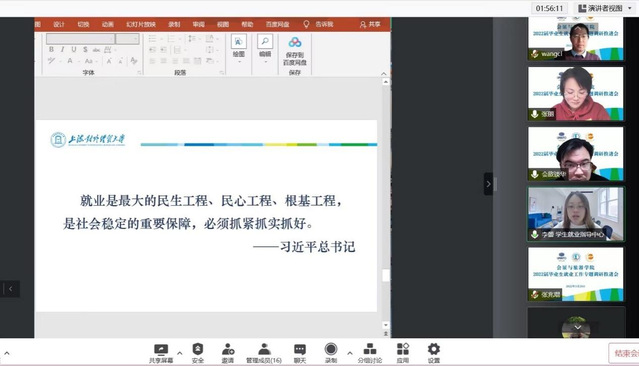Switch to the 幻灯片放映 ribbon tab
This screenshot has height=366, width=639.
(x=141, y=24)
